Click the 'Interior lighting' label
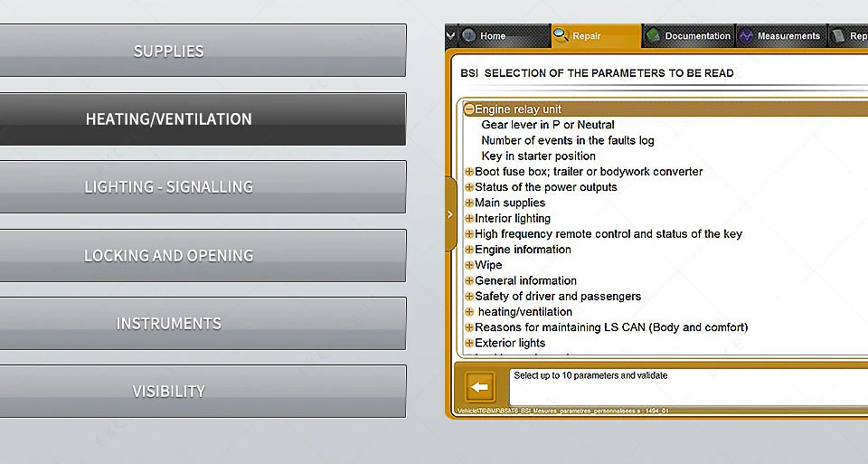This screenshot has width=868, height=464. click(x=513, y=218)
